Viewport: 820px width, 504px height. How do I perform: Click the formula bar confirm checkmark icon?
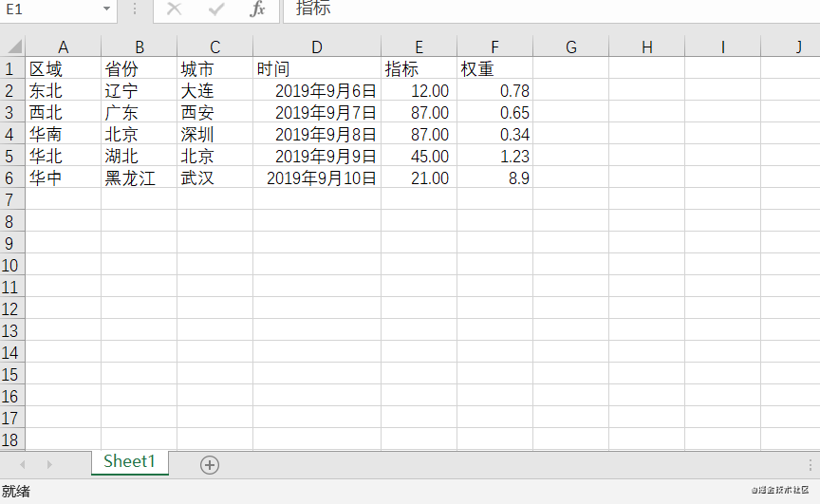pyautogui.click(x=216, y=9)
